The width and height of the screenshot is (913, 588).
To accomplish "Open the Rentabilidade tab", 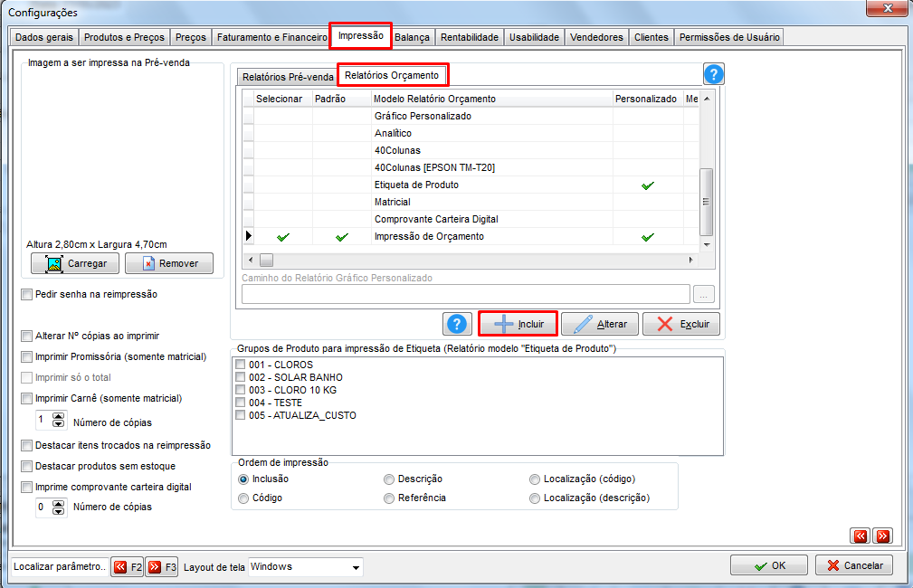I will (x=470, y=37).
